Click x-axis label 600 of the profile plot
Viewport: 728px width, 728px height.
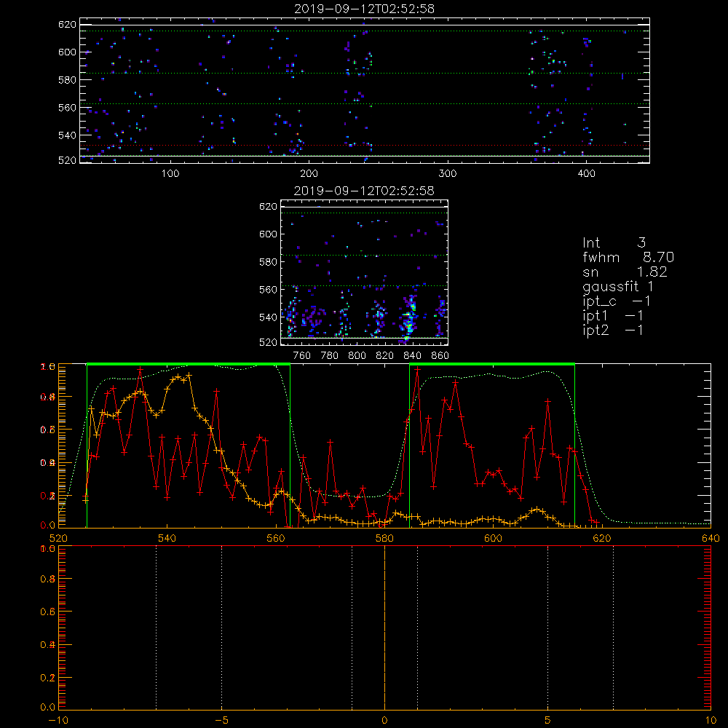pyautogui.click(x=493, y=539)
